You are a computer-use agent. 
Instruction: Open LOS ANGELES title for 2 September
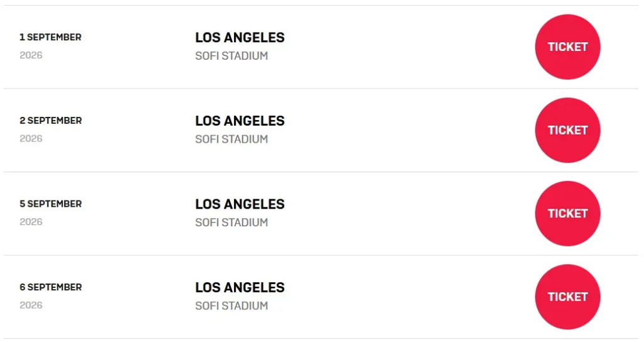click(x=240, y=121)
